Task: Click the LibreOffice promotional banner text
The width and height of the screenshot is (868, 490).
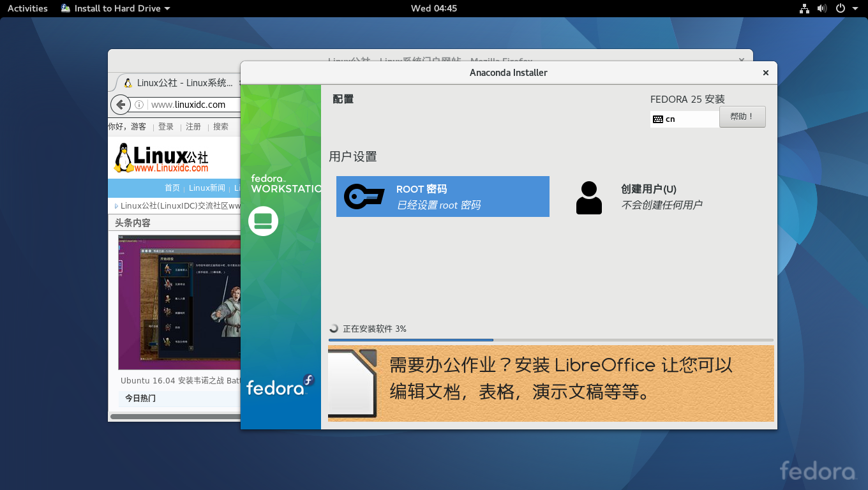Action: click(561, 378)
